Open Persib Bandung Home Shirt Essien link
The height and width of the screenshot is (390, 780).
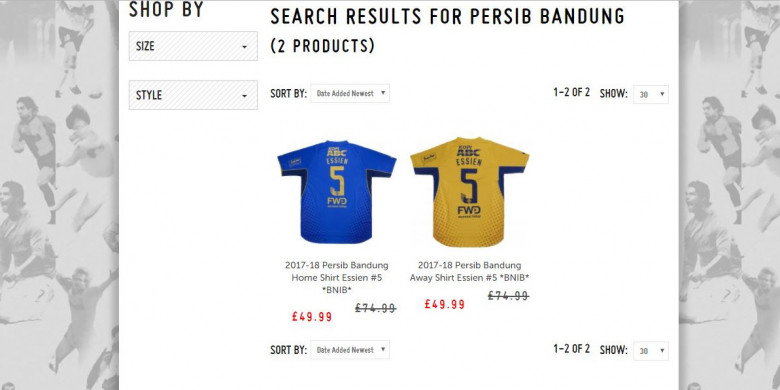(x=337, y=278)
